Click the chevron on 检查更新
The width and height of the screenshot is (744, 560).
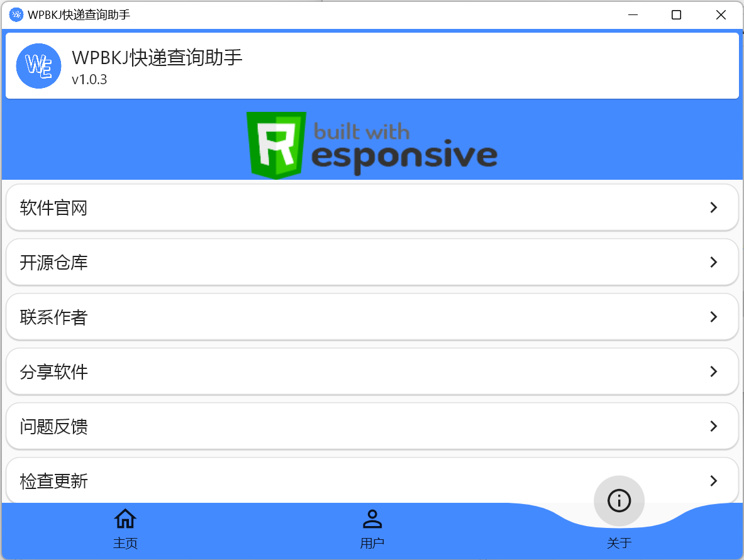(714, 481)
